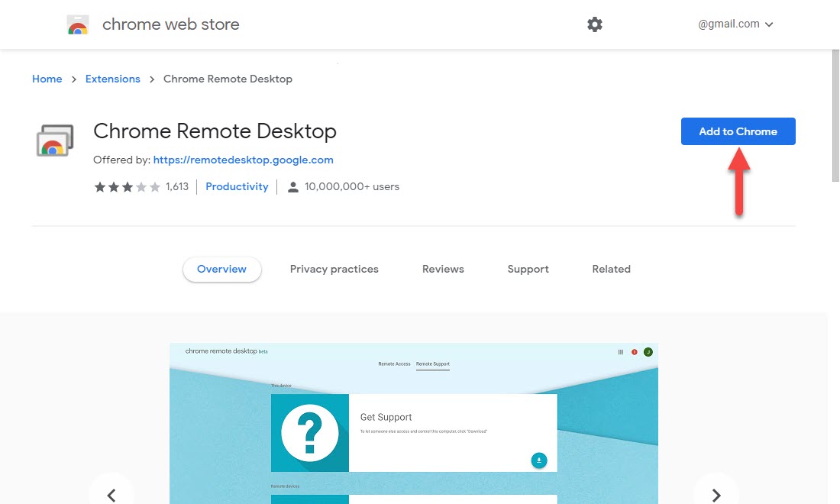Click the 1,613 ratings count
The height and width of the screenshot is (504, 840).
(x=177, y=187)
